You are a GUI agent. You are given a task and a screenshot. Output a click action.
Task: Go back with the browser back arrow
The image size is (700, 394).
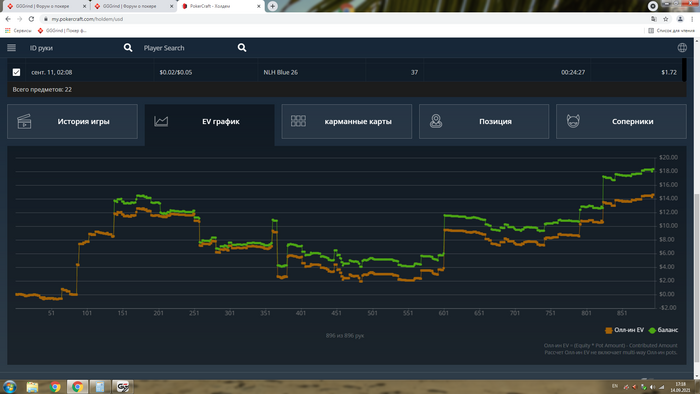[x=8, y=19]
